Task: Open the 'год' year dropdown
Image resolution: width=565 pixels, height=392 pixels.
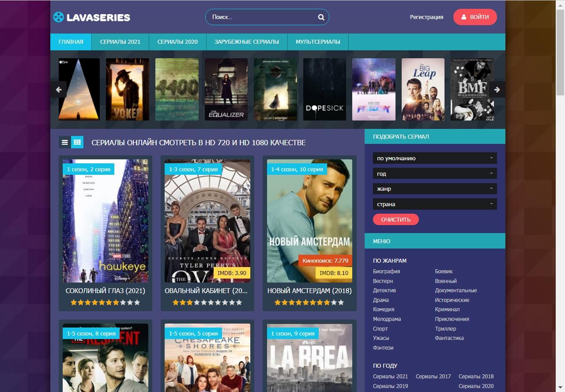Action: (x=435, y=173)
